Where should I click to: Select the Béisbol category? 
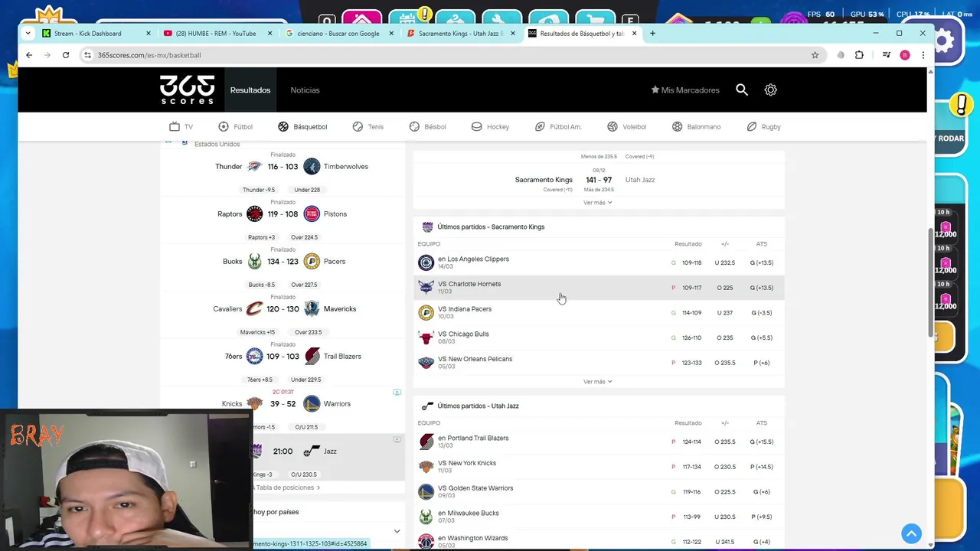(427, 126)
